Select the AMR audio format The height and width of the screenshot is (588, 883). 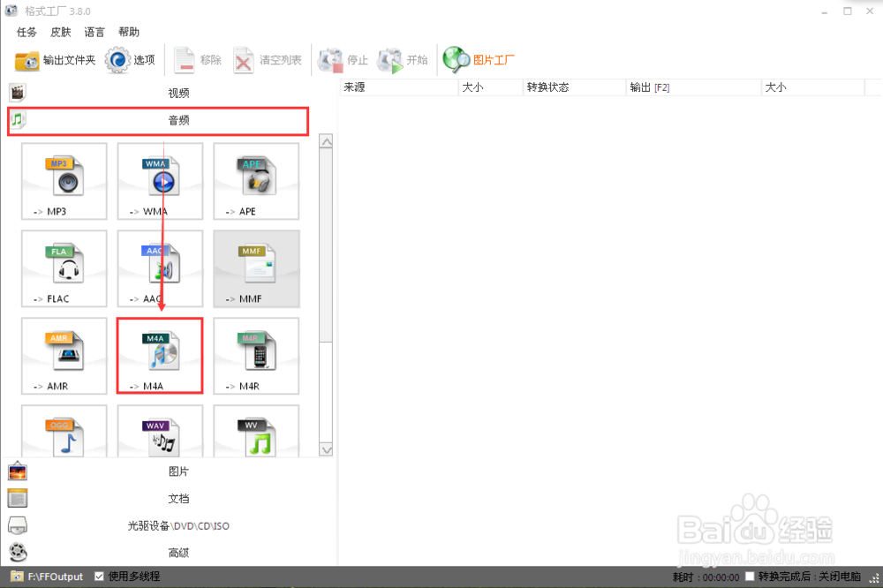pos(64,356)
